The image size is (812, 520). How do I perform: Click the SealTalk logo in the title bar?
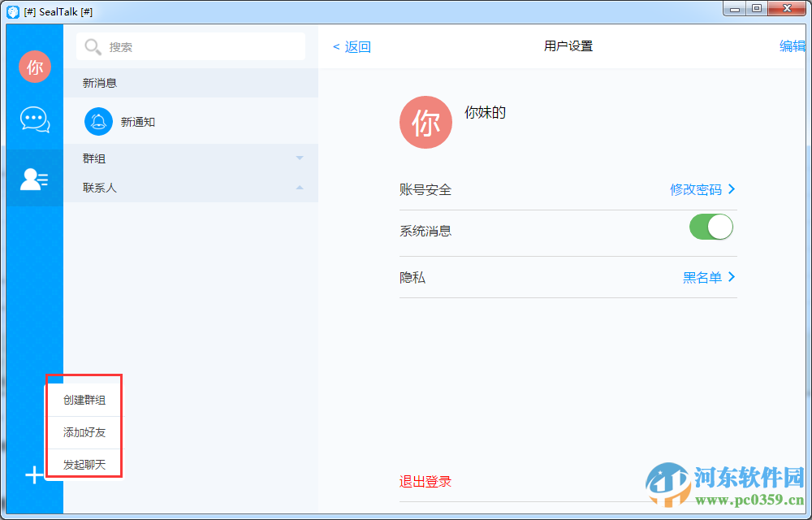click(x=11, y=11)
